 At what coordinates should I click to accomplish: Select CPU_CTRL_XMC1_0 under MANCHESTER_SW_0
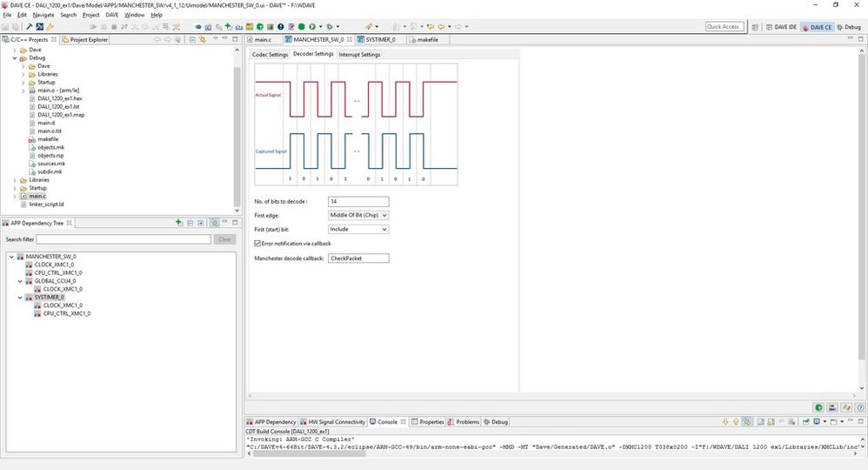click(58, 272)
